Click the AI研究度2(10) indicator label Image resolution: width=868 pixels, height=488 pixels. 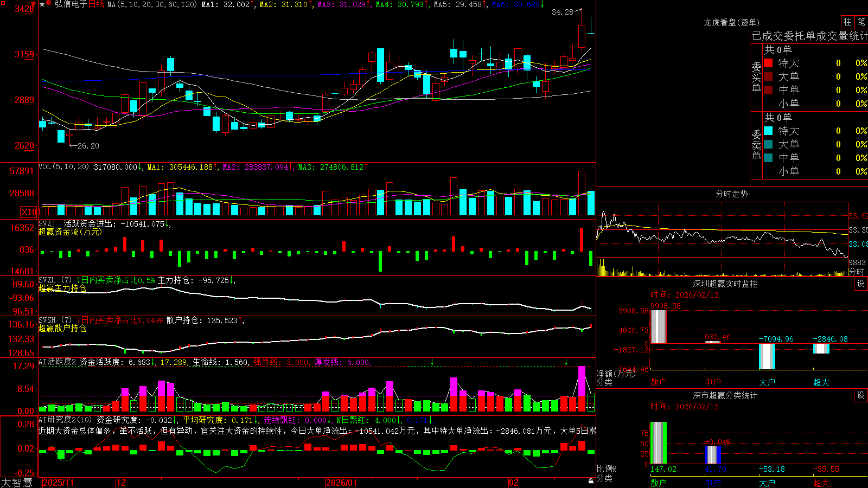65,420
